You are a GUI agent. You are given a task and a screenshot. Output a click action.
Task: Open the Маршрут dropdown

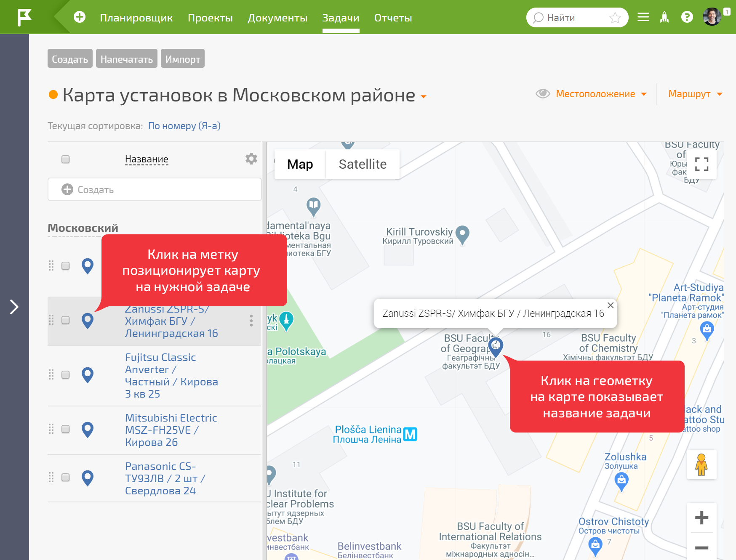695,94
